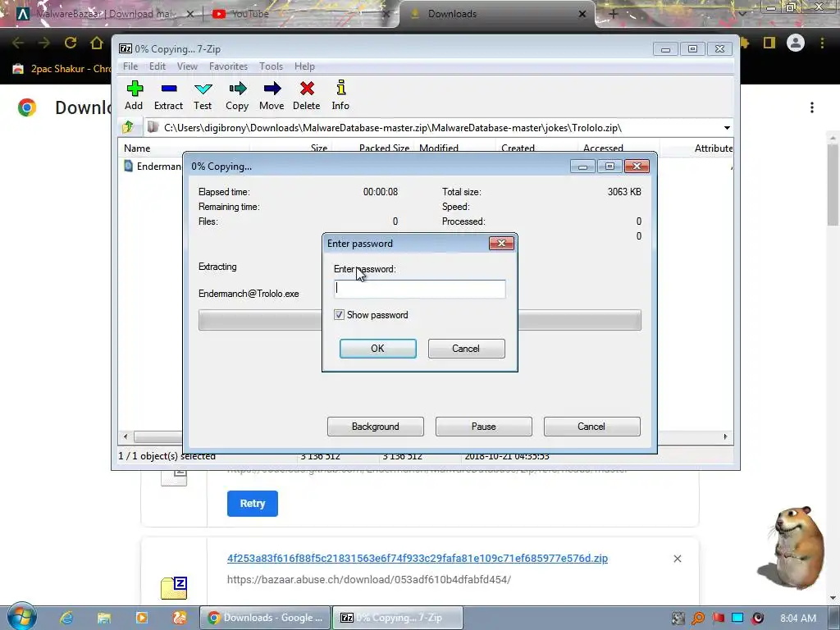Click the Endermanch file icon in the list
This screenshot has width=840, height=630.
click(x=129, y=166)
